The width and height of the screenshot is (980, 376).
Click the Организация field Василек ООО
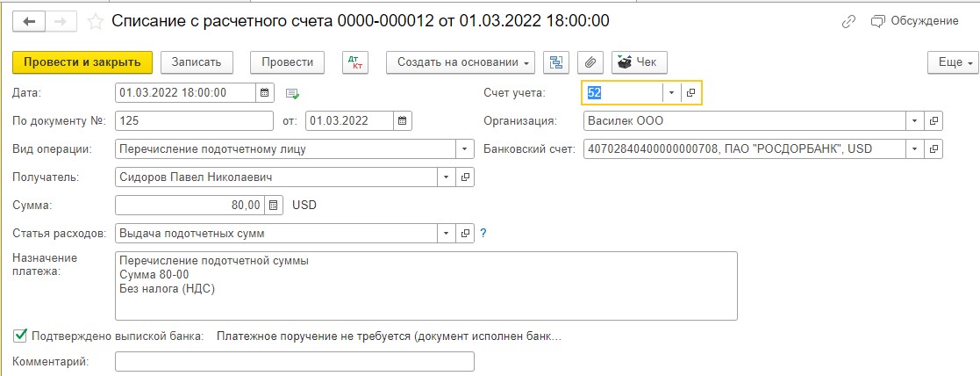(x=745, y=120)
